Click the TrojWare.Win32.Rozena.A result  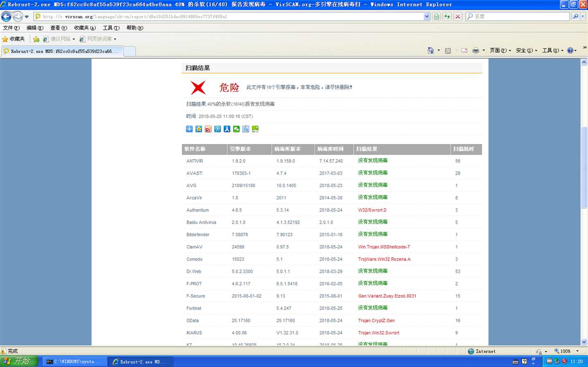pyautogui.click(x=384, y=259)
